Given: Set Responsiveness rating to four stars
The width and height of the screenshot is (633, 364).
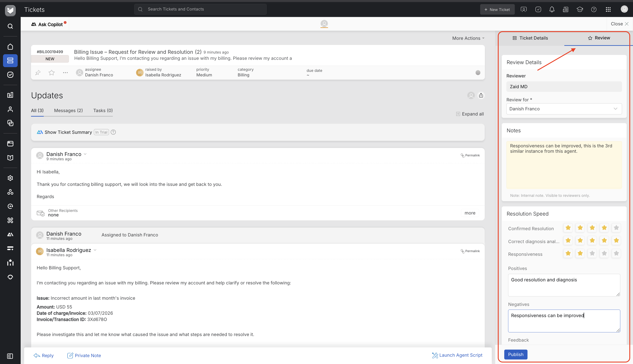Looking at the screenshot, I should [x=604, y=253].
